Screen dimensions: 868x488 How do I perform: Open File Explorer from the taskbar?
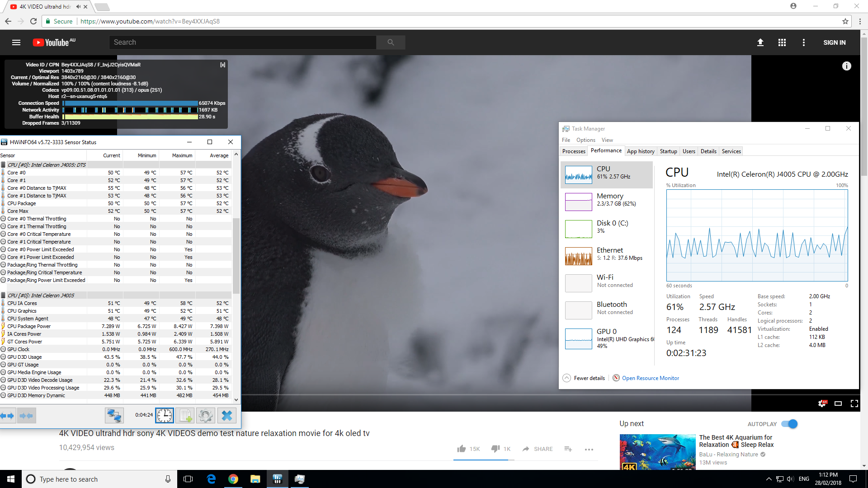pyautogui.click(x=255, y=479)
